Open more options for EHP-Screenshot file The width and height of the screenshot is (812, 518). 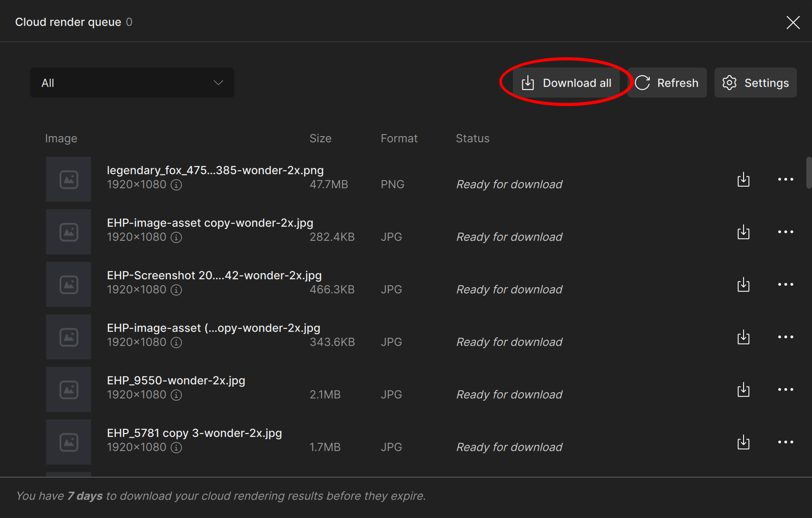pos(785,284)
